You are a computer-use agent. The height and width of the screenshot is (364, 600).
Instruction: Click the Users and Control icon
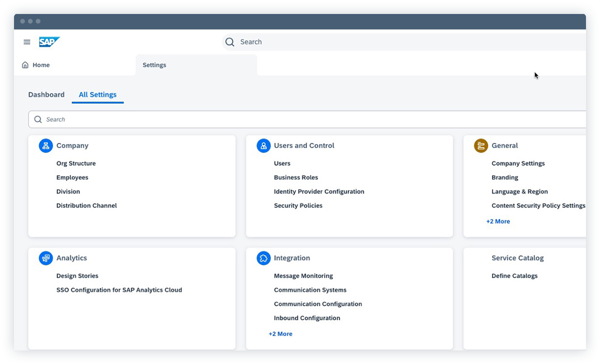tap(263, 145)
